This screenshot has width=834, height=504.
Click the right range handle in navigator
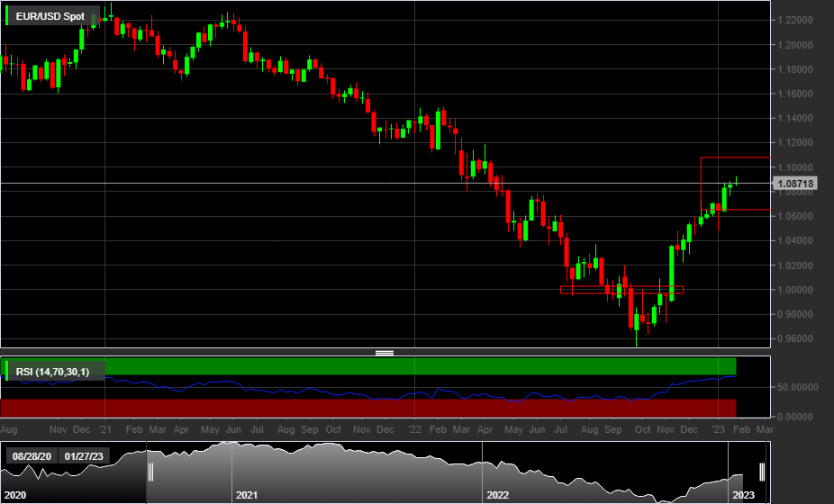point(762,472)
